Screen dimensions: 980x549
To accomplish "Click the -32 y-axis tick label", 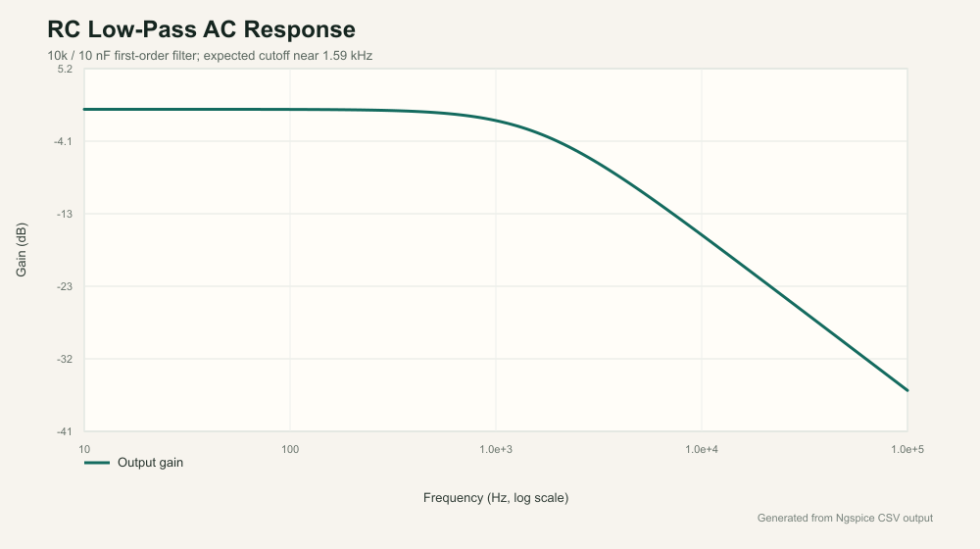I will tap(65, 359).
